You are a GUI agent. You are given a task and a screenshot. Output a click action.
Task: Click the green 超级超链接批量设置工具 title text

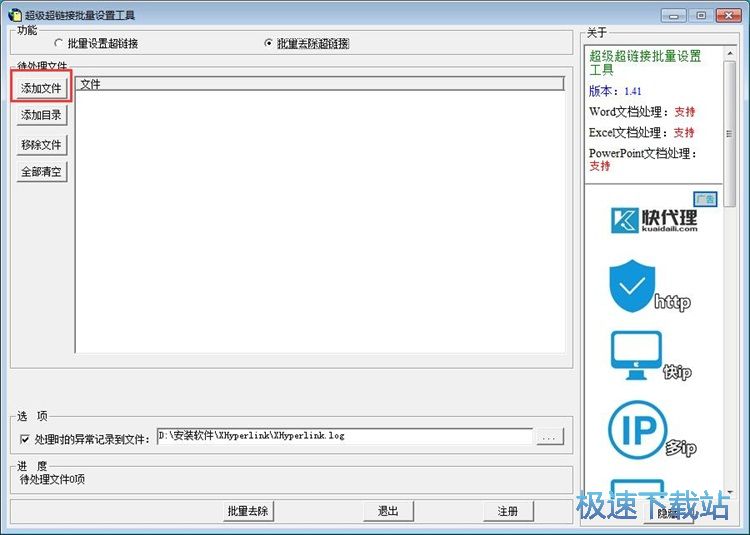point(645,63)
